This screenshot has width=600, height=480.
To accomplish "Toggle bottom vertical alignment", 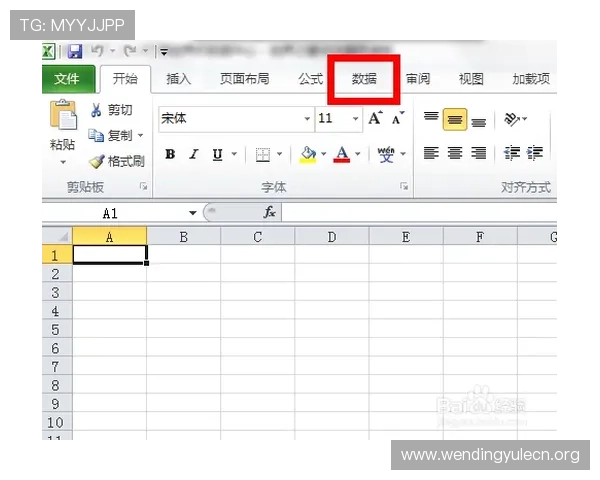I will coord(479,122).
